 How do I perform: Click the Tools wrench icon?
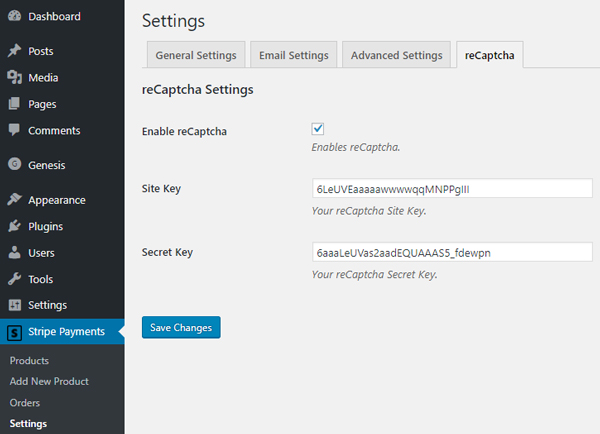point(15,279)
